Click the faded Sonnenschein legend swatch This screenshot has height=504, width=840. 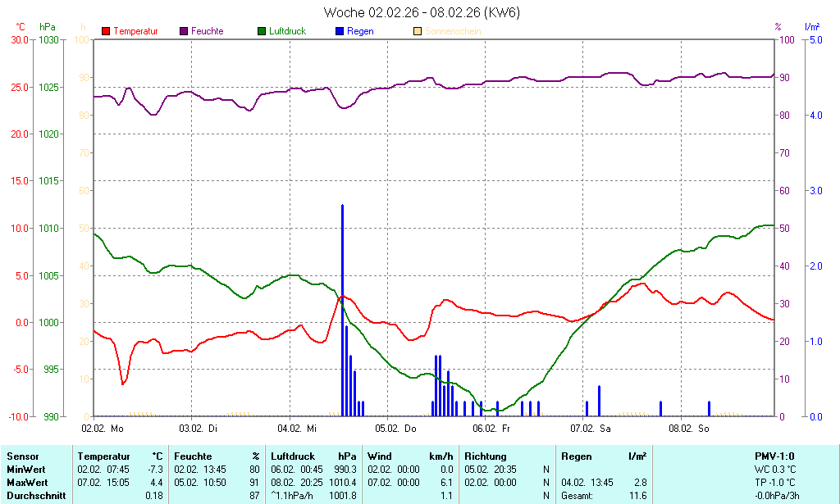click(x=418, y=31)
